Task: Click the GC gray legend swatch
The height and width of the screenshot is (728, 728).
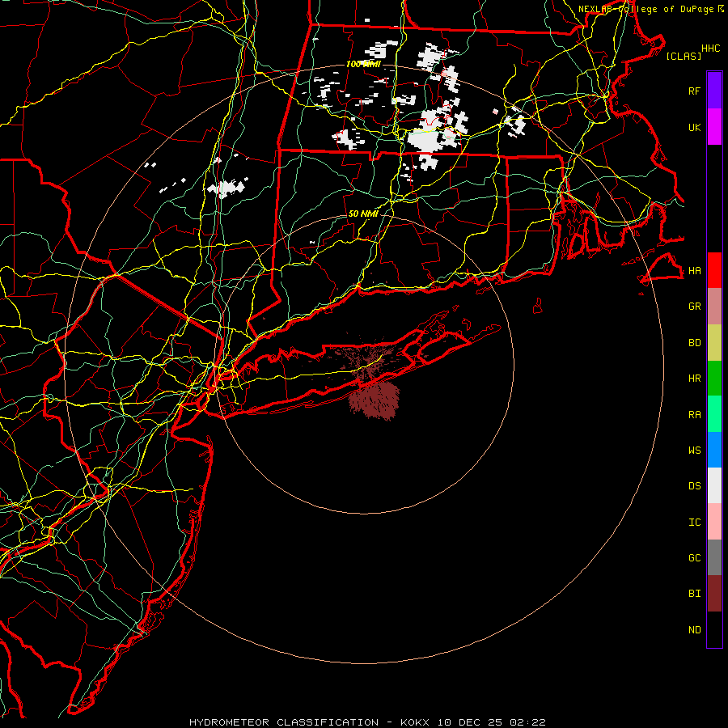Action: pyautogui.click(x=714, y=557)
